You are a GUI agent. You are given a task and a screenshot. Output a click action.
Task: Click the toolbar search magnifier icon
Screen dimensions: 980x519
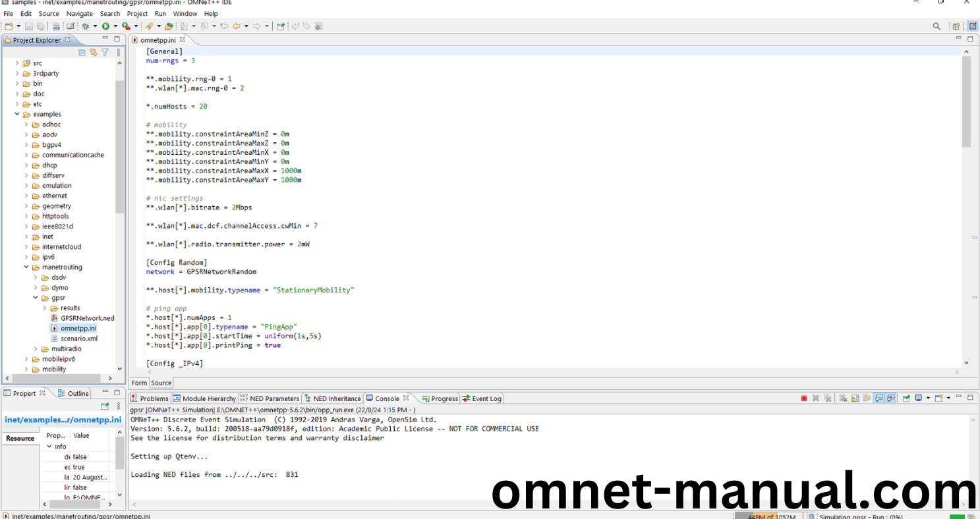tap(937, 26)
